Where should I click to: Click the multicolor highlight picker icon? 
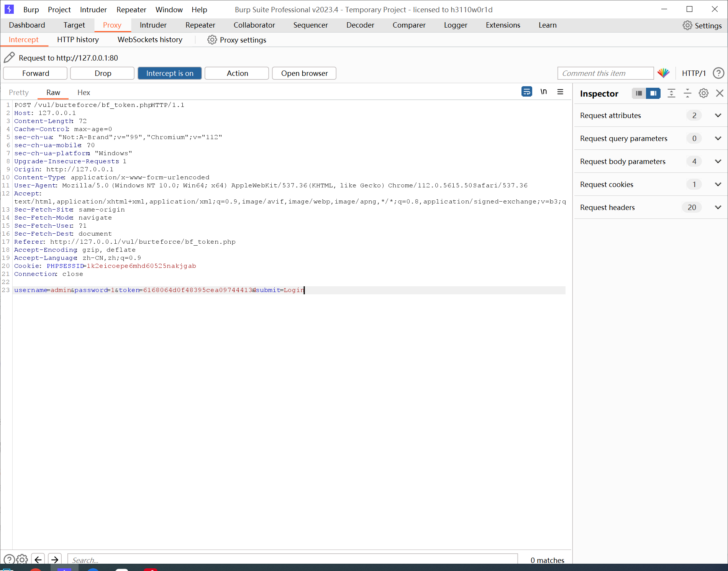pyautogui.click(x=663, y=73)
